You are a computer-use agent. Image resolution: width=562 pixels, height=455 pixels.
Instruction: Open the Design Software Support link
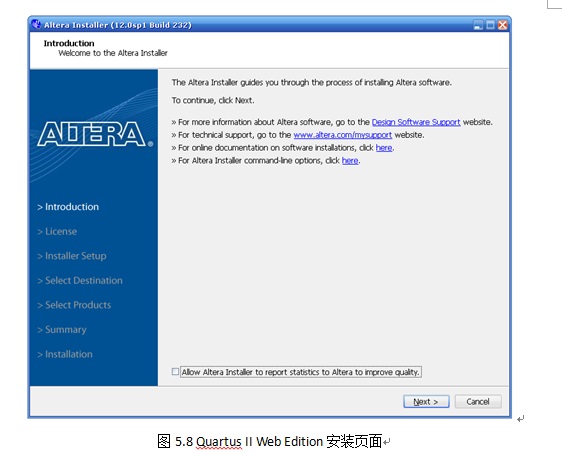(416, 122)
